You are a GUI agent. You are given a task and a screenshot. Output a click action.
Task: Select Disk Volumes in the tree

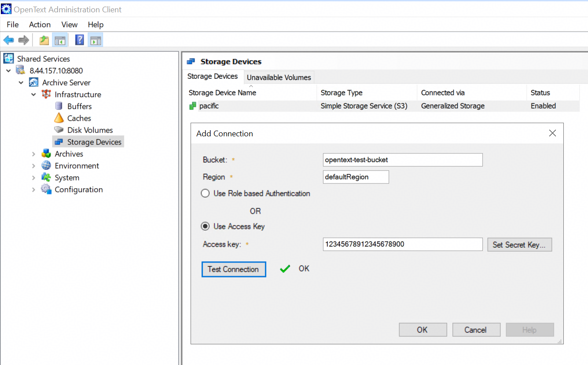point(90,130)
